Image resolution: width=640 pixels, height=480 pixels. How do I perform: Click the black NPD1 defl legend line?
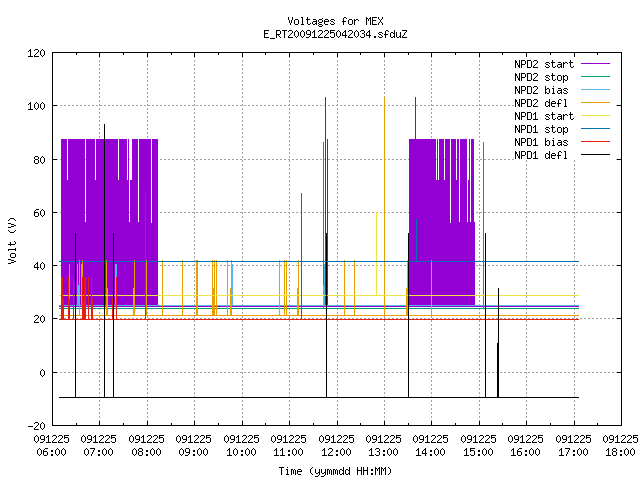pyautogui.click(x=595, y=155)
